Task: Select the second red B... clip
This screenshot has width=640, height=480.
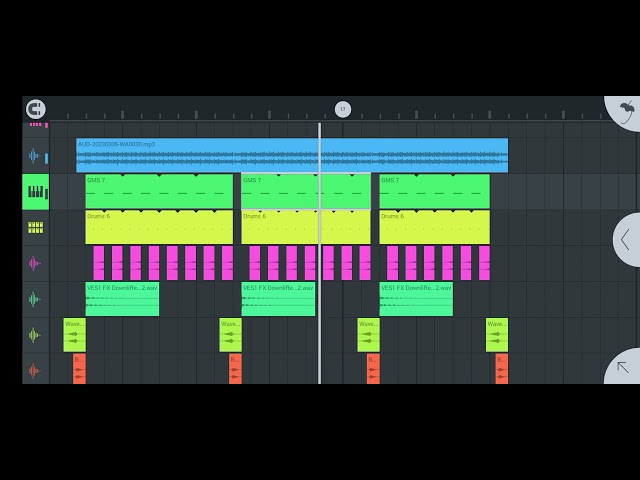Action: (235, 369)
